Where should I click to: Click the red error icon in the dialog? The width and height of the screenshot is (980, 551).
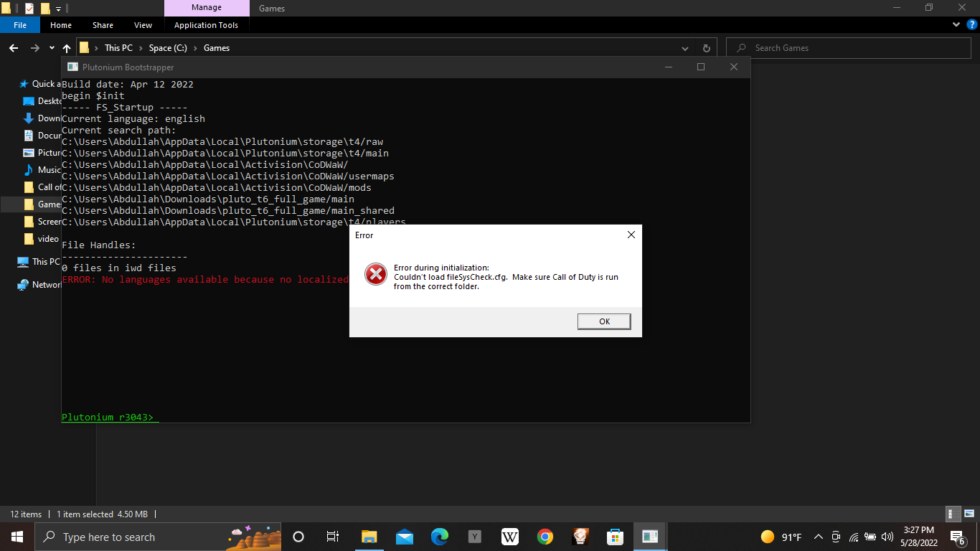376,274
